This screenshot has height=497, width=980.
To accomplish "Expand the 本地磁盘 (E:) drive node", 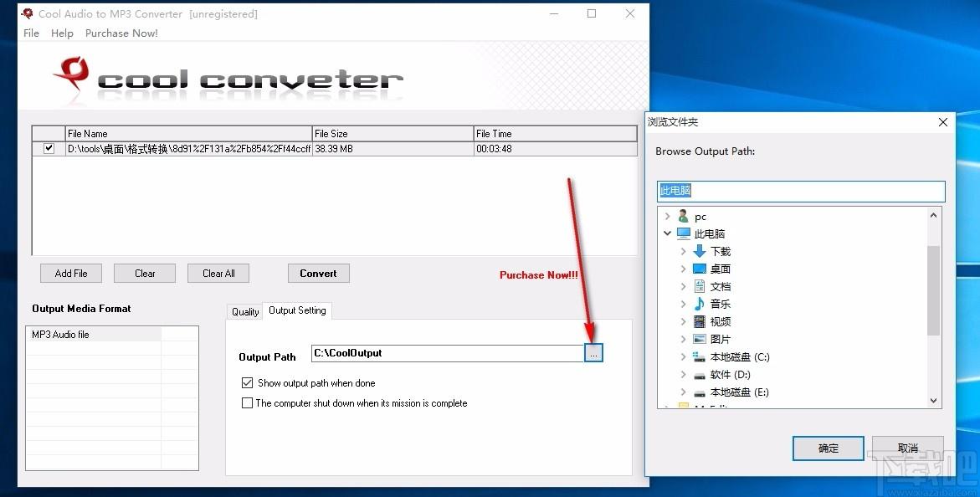I will point(683,392).
